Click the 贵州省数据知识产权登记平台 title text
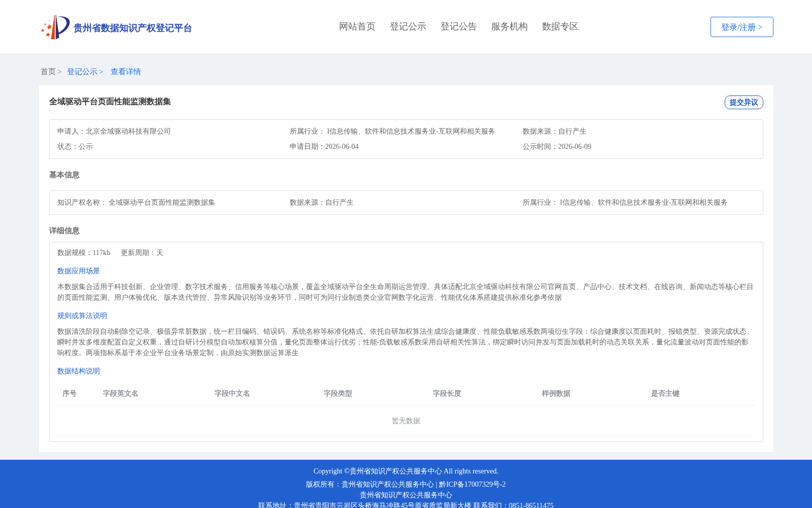The image size is (812, 508). click(132, 28)
